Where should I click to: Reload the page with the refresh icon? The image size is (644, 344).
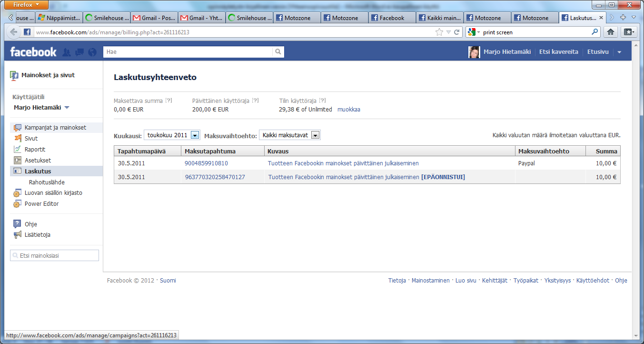[x=456, y=32]
